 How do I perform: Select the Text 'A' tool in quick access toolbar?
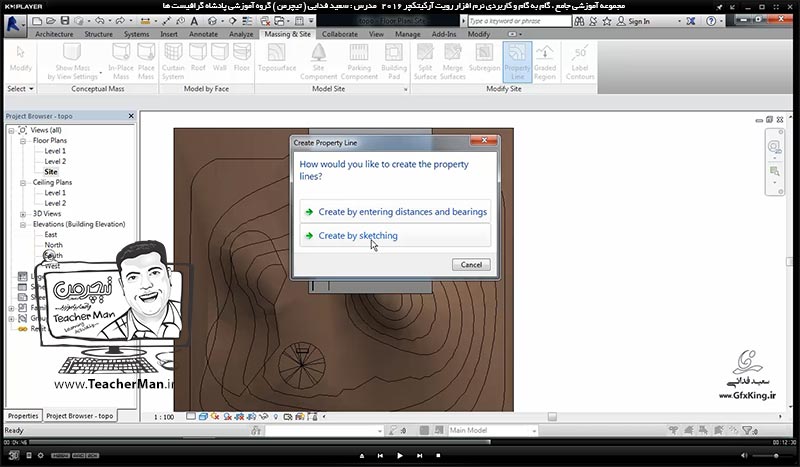point(194,21)
